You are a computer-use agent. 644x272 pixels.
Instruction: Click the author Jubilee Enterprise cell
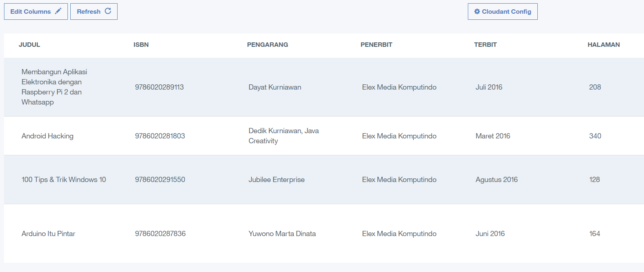coord(276,180)
